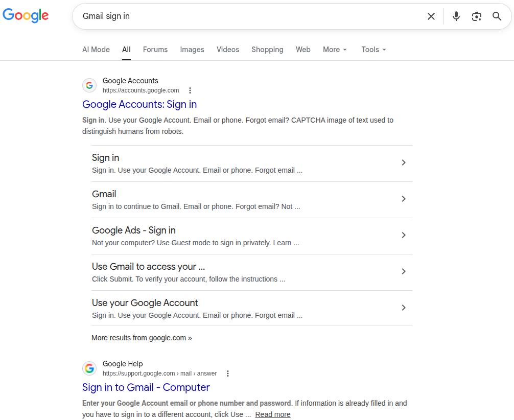Image resolution: width=514 pixels, height=420 pixels.
Task: Click More results from google.com
Action: coord(141,338)
